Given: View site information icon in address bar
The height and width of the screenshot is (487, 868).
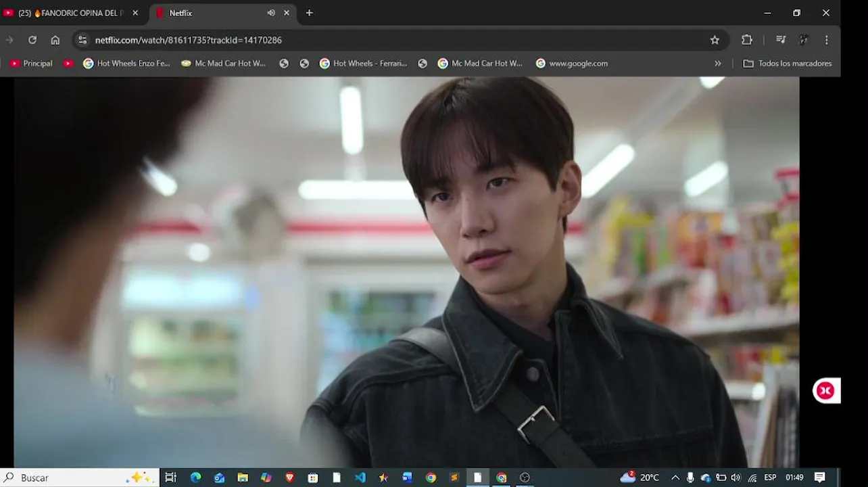Looking at the screenshot, I should tap(82, 40).
